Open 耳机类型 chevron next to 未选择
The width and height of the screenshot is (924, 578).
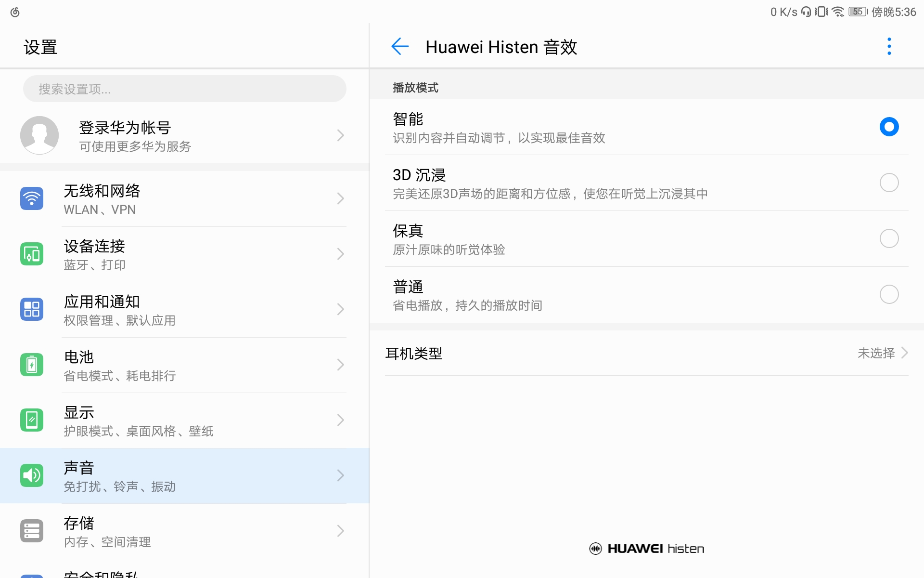pos(905,353)
